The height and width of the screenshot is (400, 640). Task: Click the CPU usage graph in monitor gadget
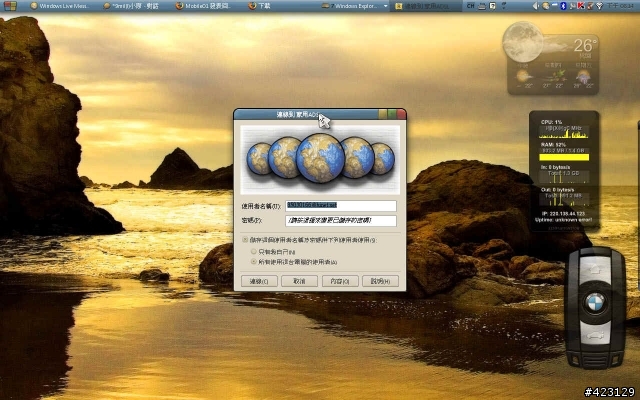[564, 132]
